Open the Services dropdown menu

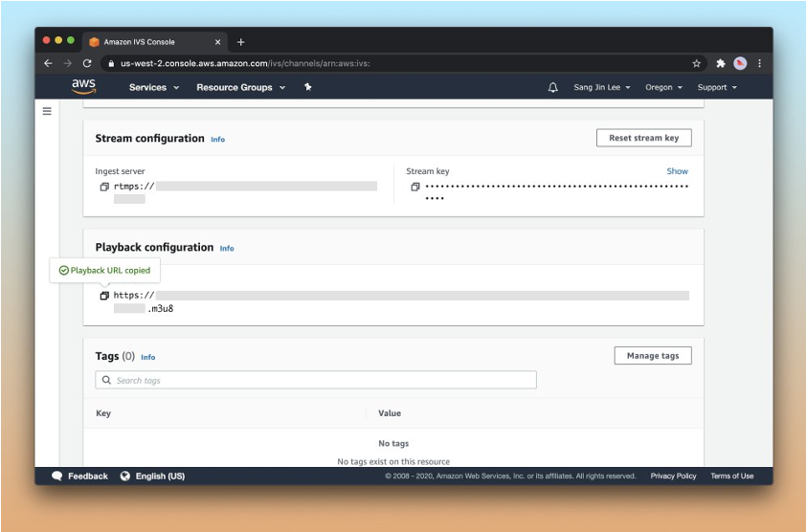(x=154, y=87)
